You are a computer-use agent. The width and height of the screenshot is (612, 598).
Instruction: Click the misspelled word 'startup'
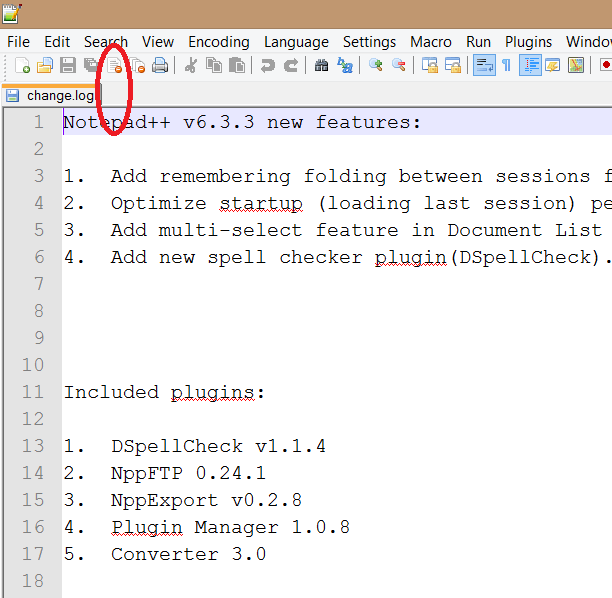pyautogui.click(x=261, y=203)
